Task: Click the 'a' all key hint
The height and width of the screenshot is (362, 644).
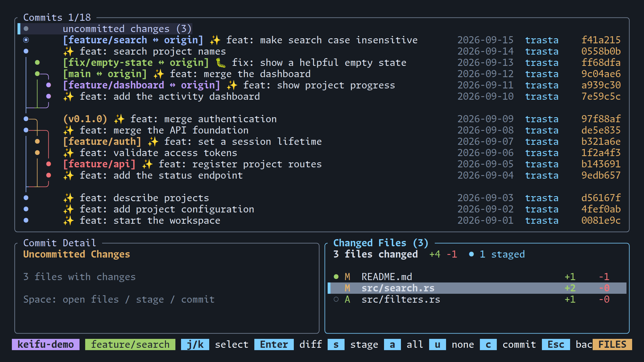Action: point(392,344)
